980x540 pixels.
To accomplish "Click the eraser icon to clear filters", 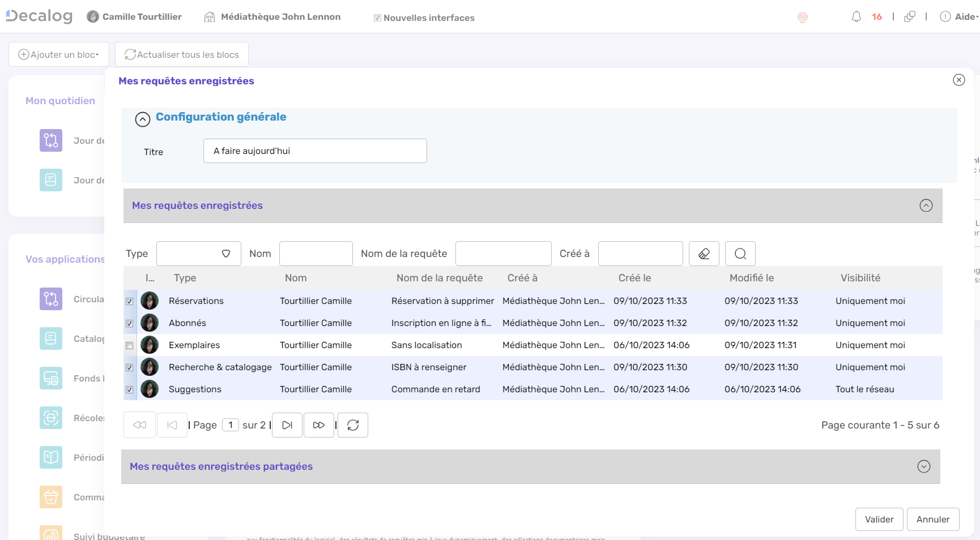I will (704, 253).
